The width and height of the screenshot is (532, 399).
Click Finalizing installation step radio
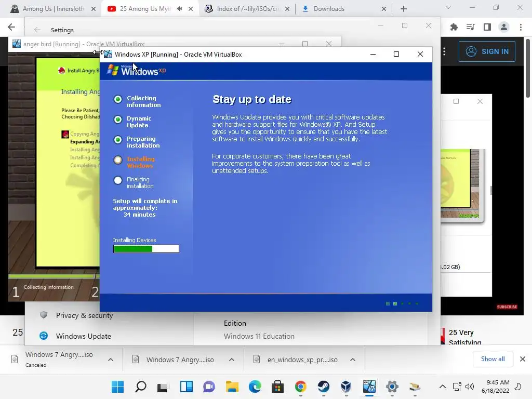click(x=118, y=180)
